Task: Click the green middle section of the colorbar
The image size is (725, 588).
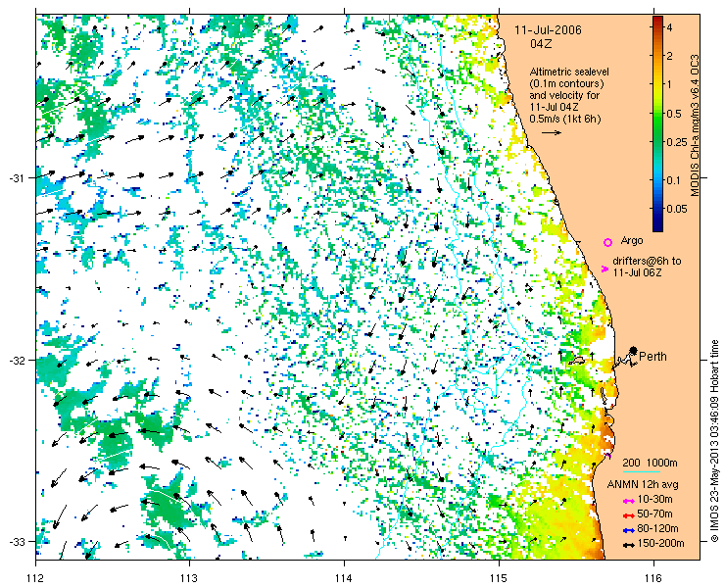Action: 657,124
